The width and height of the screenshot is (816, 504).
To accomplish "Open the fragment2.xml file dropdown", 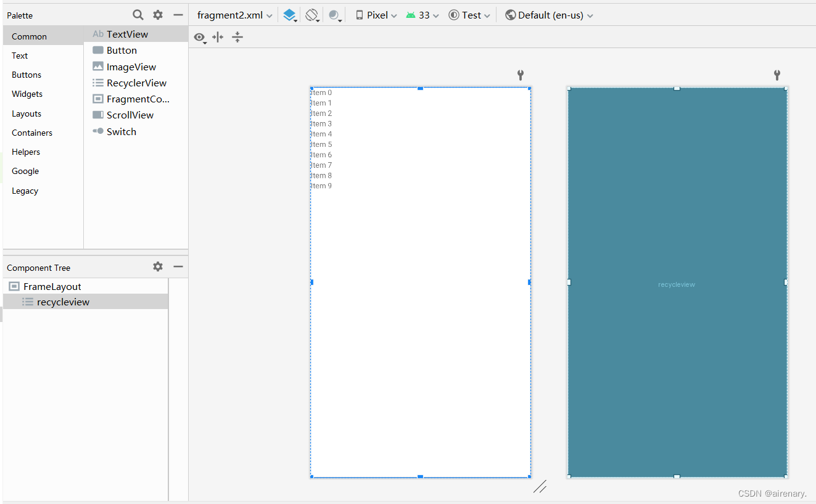I will (x=233, y=14).
